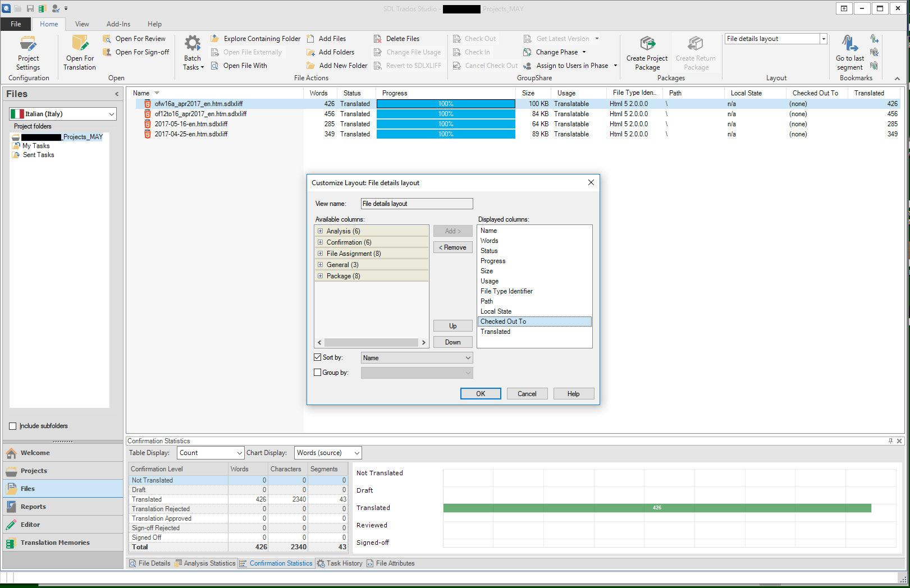Viewport: 910px width, 588px height.
Task: Open the Reports view
Action: click(63, 507)
